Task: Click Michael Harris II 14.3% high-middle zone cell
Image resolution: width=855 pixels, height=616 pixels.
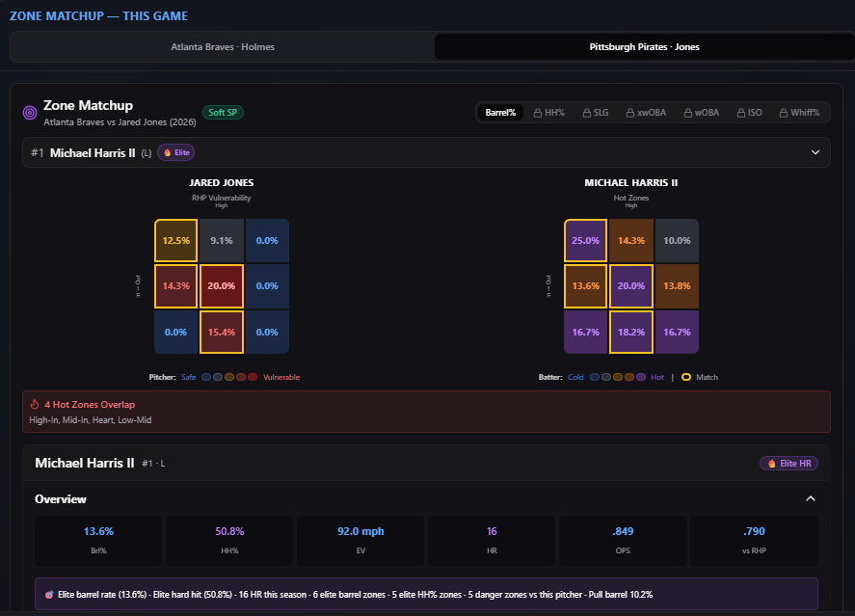Action: (x=631, y=240)
